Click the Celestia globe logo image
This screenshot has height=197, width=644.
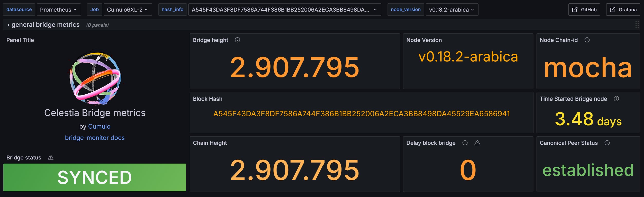(x=95, y=78)
